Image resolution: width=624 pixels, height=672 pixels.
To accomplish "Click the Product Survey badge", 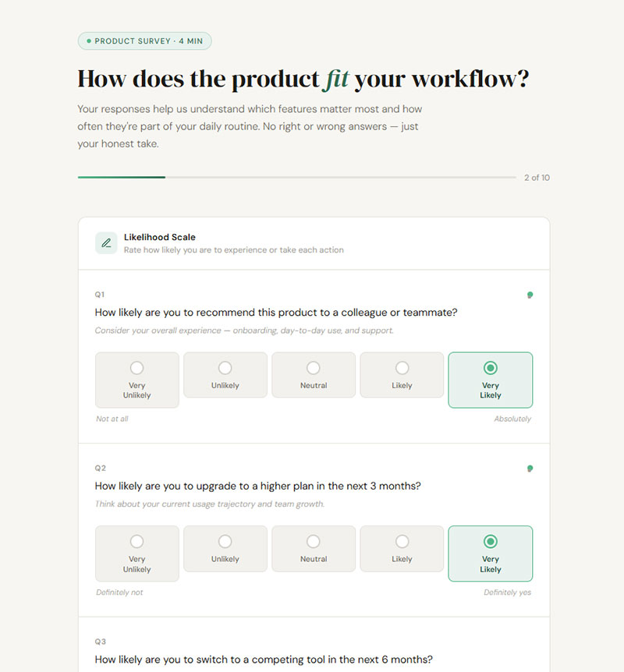I will tap(144, 41).
